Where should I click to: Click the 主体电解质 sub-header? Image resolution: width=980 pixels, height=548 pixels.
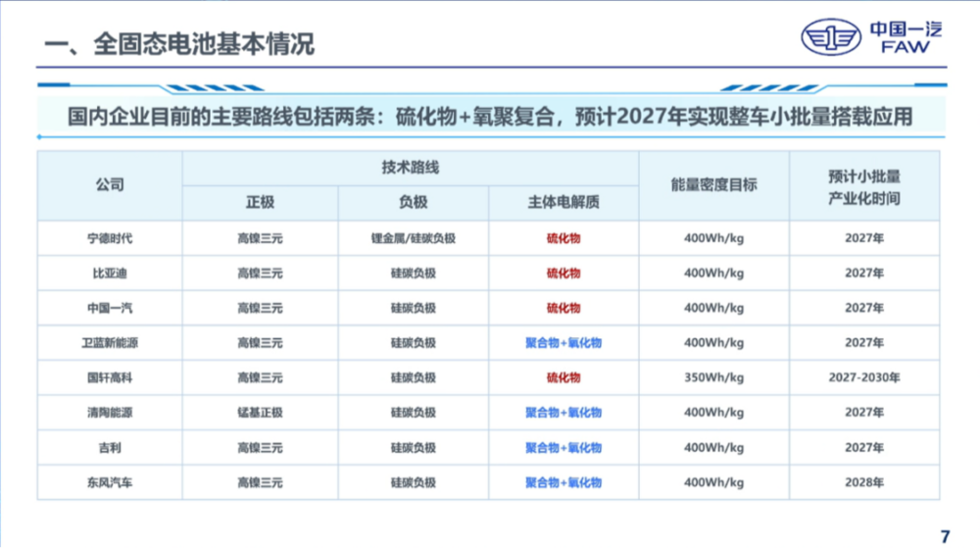[x=563, y=203]
